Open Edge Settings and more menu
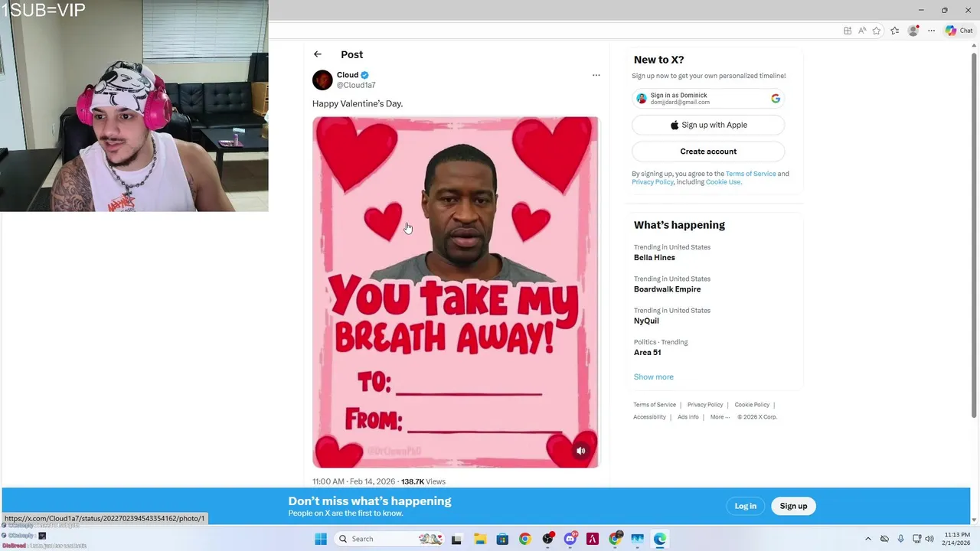This screenshot has width=980, height=551. click(931, 31)
